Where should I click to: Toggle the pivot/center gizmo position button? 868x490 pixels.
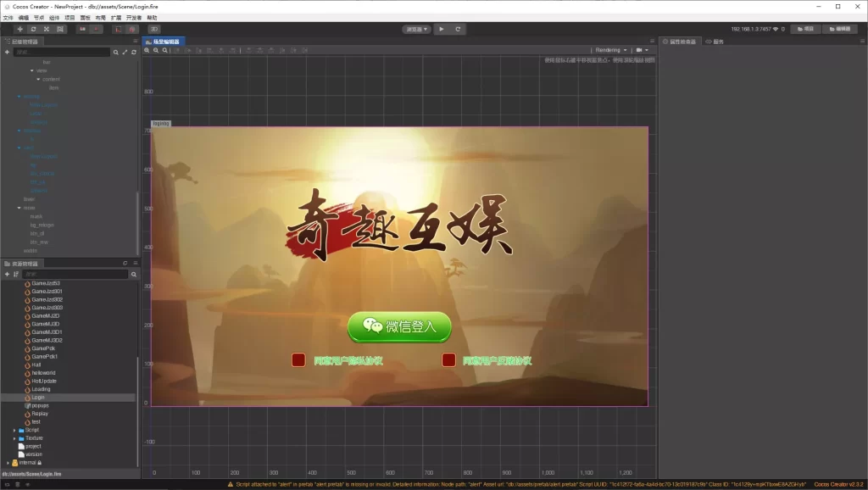(x=82, y=30)
